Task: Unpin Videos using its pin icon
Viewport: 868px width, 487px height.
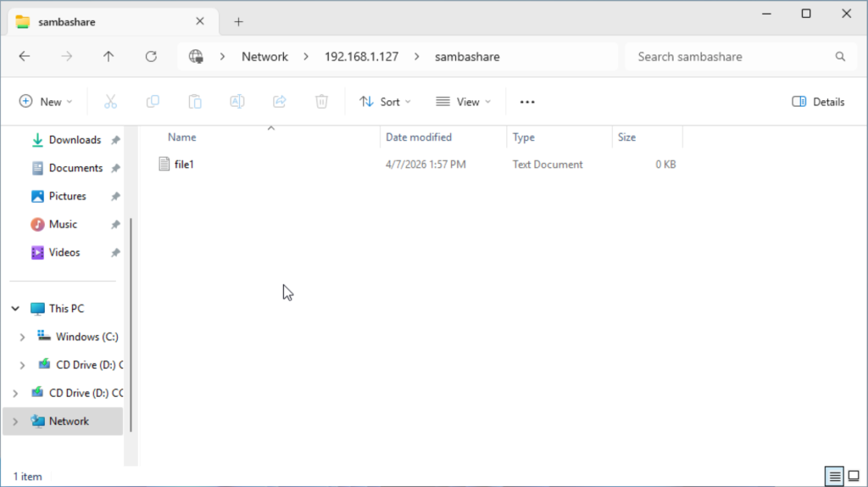Action: [115, 253]
